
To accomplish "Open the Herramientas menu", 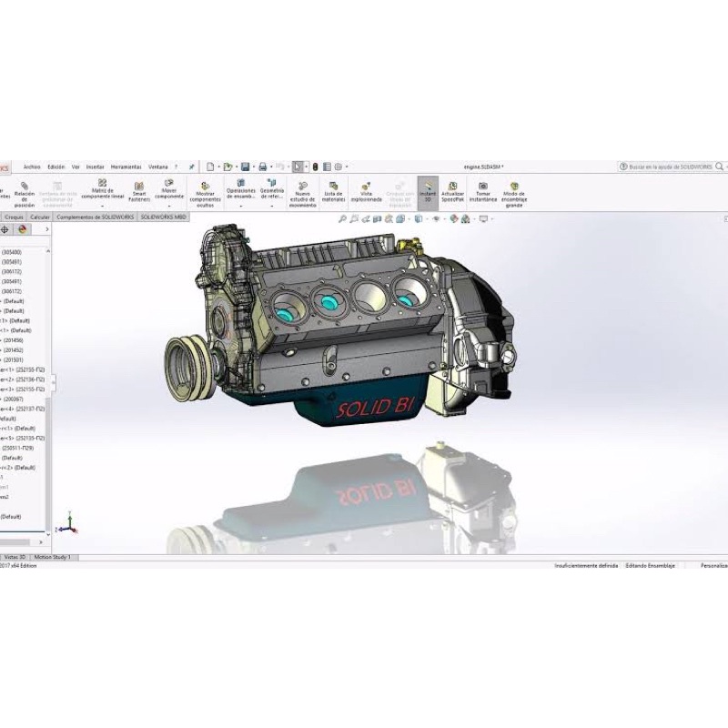I will click(126, 167).
